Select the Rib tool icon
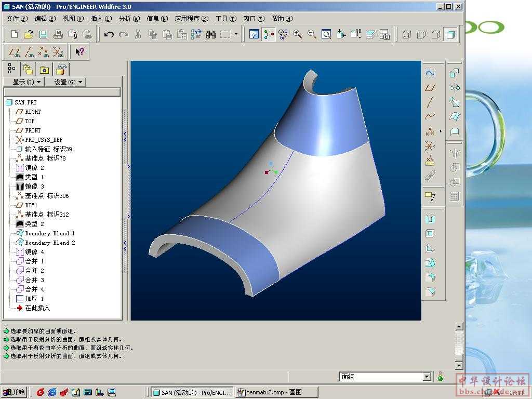This screenshot has height=399, width=532. click(430, 248)
